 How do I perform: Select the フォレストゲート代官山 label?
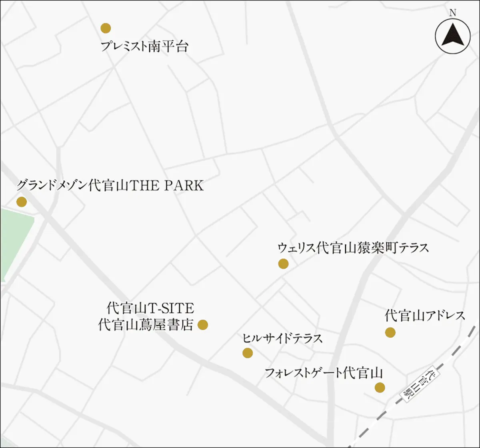pos(324,373)
